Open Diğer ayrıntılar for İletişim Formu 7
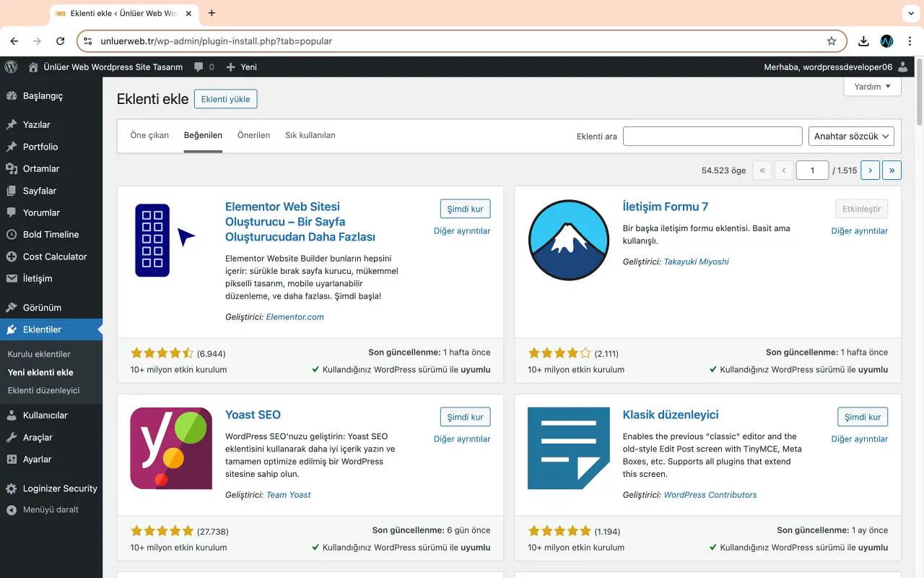 860,230
